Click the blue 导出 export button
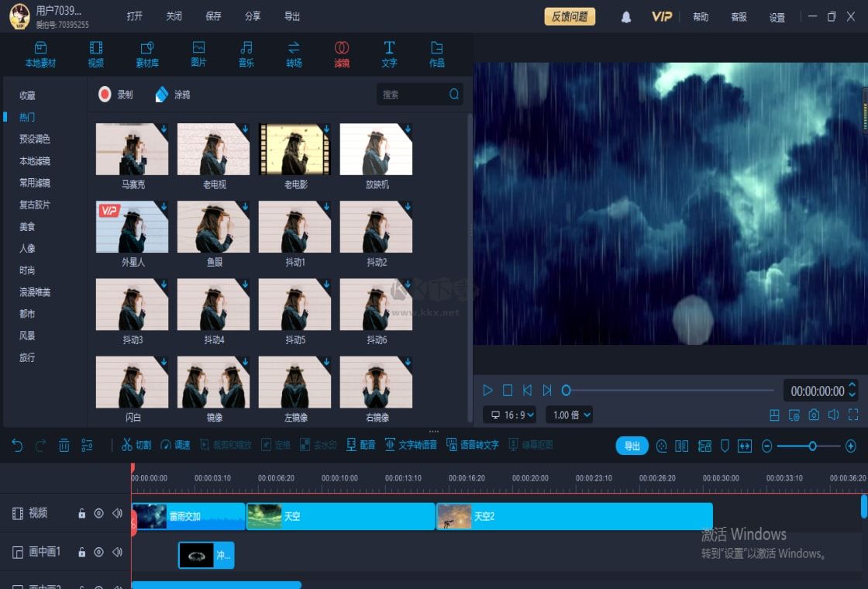The height and width of the screenshot is (589, 868). pos(632,446)
